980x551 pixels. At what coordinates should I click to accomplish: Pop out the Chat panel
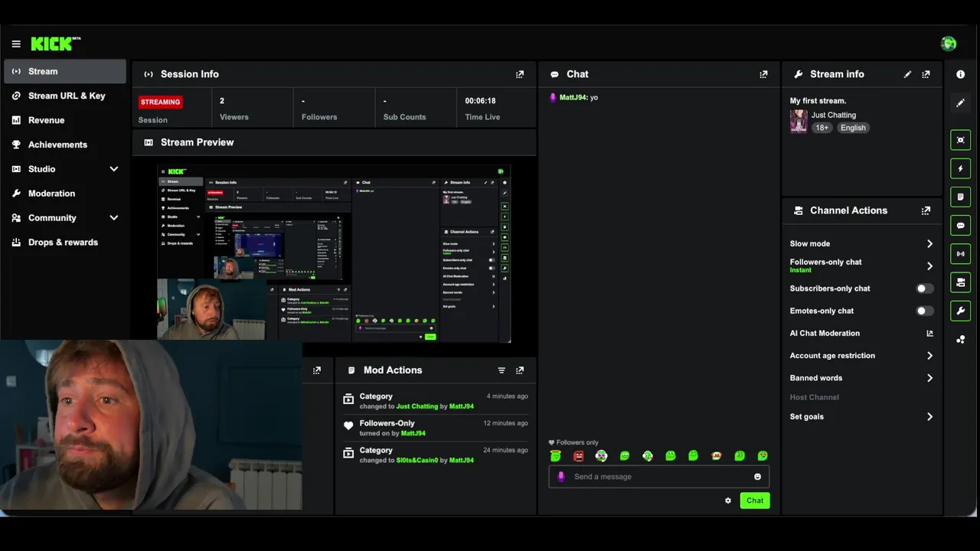coord(763,74)
